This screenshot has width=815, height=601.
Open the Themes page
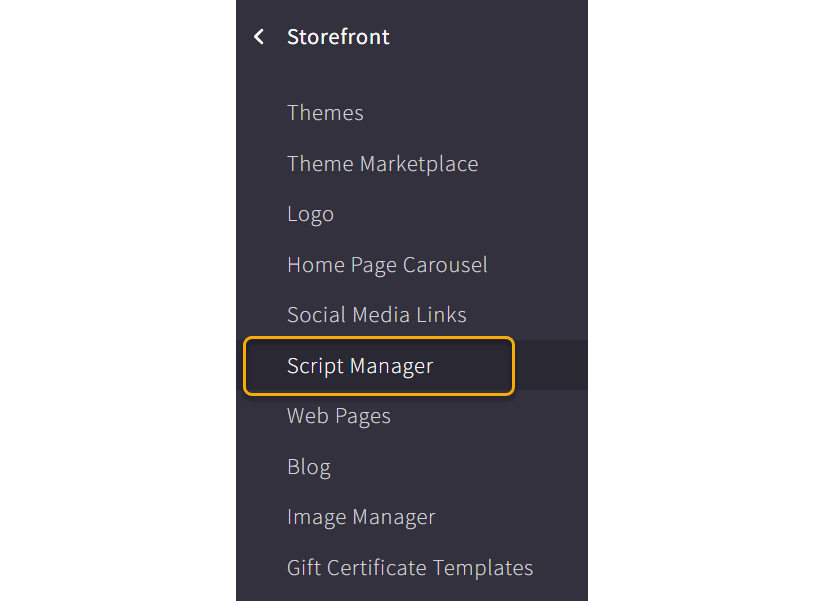pyautogui.click(x=325, y=113)
